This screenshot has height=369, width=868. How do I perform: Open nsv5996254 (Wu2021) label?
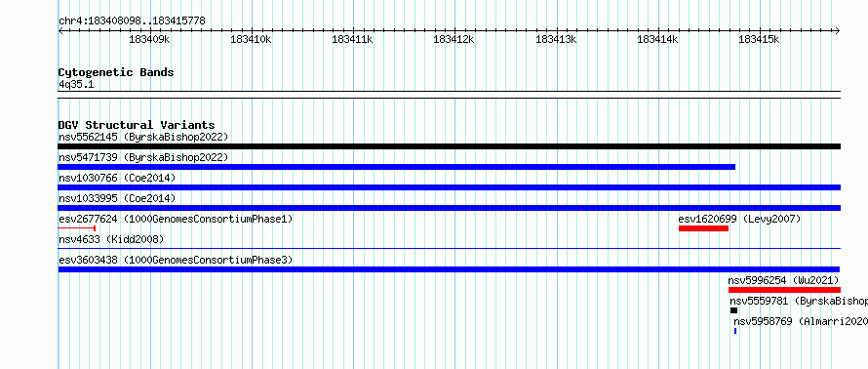pyautogui.click(x=783, y=280)
